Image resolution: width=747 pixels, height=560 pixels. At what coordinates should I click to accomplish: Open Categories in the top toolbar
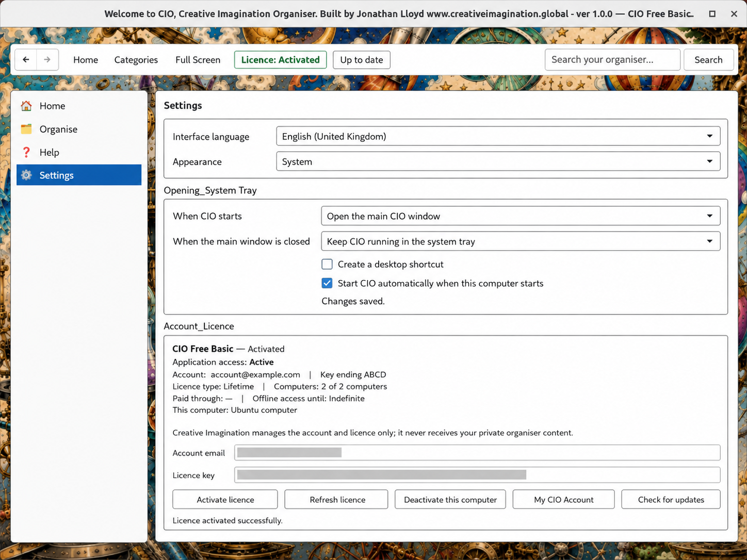click(136, 60)
